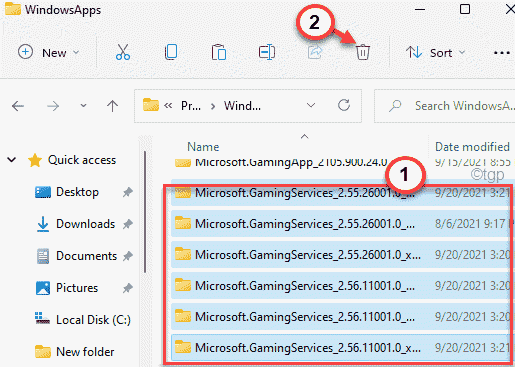Go back with the left arrow

pos(18,106)
